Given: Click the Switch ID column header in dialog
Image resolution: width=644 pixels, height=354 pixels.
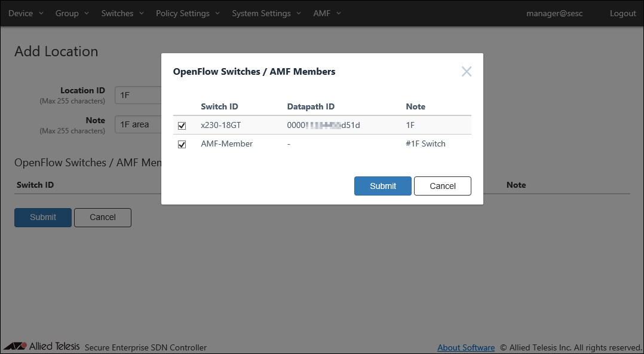Looking at the screenshot, I should click(219, 106).
